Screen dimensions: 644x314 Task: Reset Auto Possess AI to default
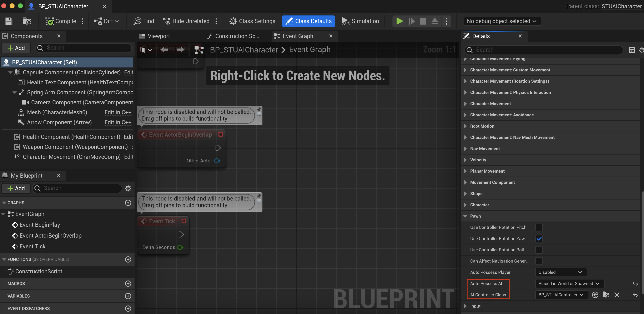coord(635,284)
